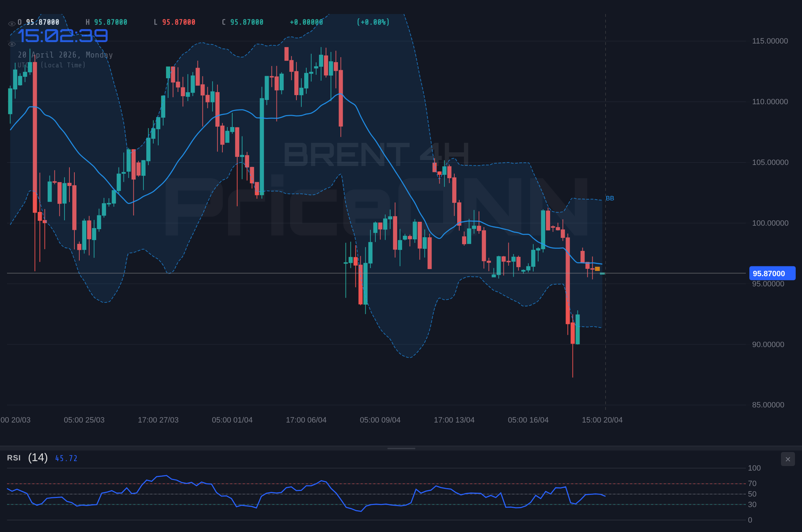Screen dimensions: 802x532
Task: Click the 85.00000 price axis label
Action: click(x=768, y=405)
